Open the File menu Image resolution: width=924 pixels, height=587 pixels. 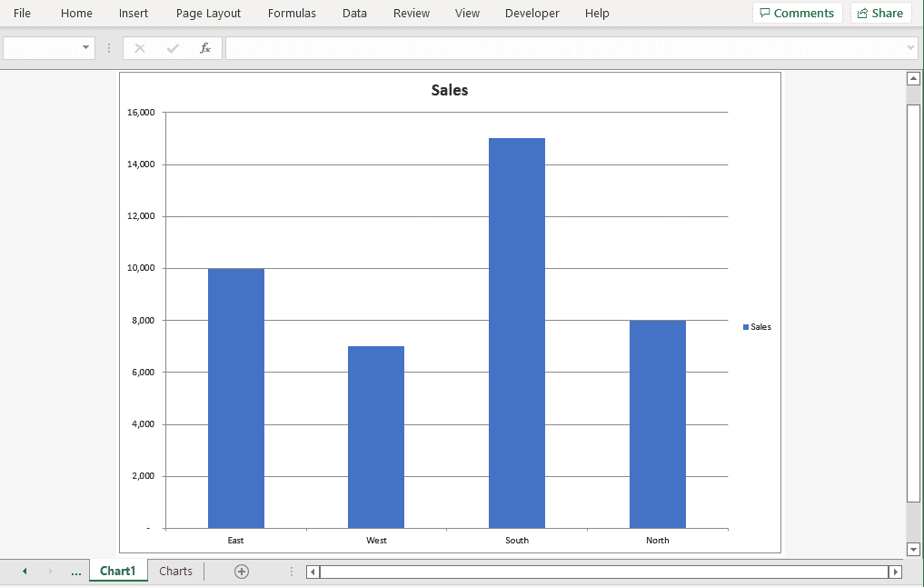(21, 13)
